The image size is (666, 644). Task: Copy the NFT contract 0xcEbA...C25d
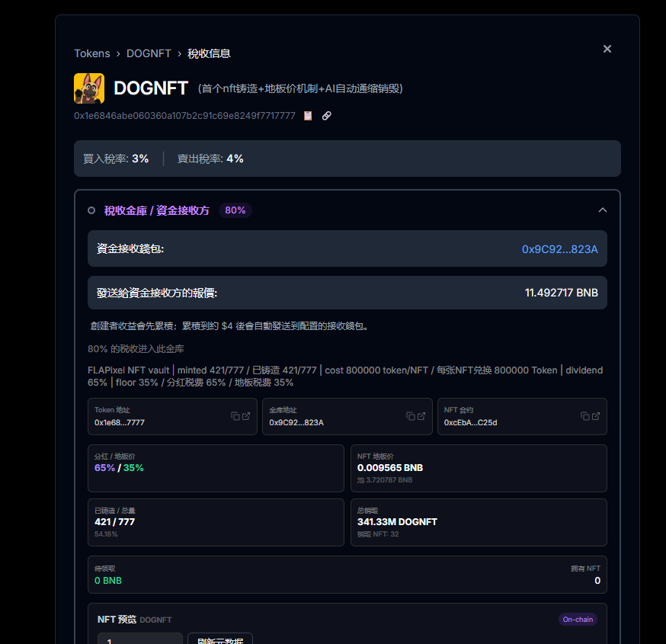pyautogui.click(x=585, y=416)
